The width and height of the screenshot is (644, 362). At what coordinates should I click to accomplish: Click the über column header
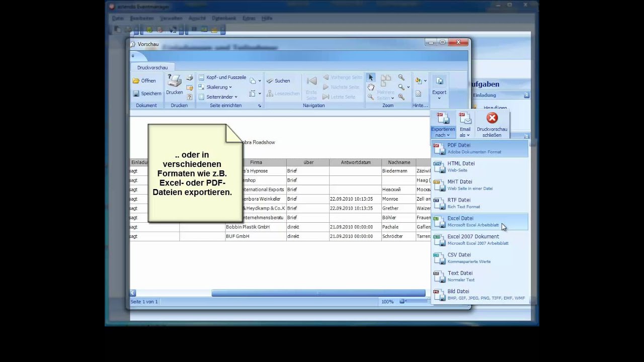coord(308,162)
